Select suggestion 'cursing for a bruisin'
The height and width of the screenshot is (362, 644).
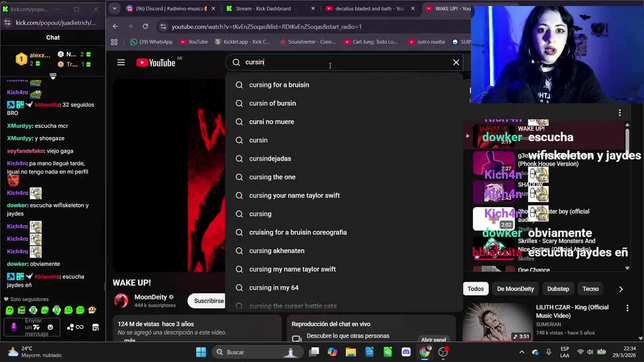[x=344, y=85]
